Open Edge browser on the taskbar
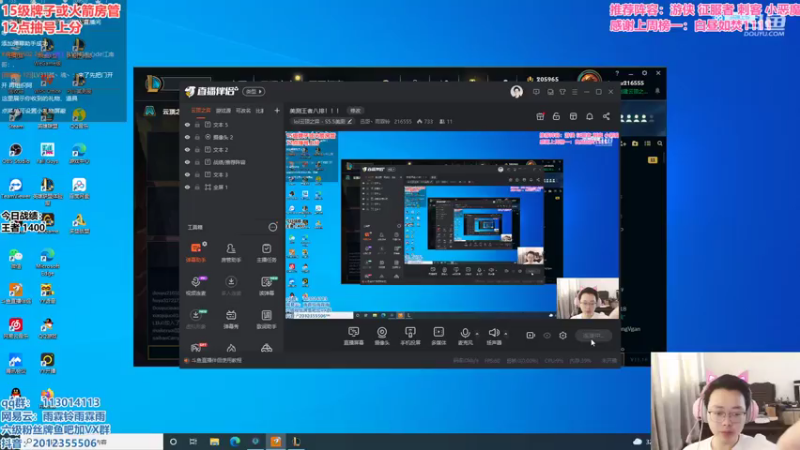800x450 pixels. point(235,441)
